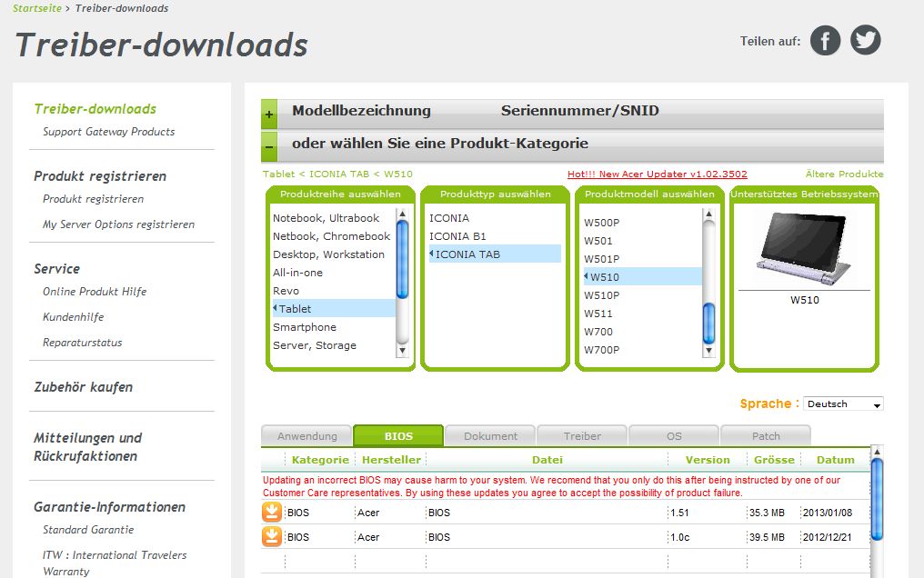Image resolution: width=924 pixels, height=578 pixels.
Task: Select Desktop, Workstation product line
Action: 328,254
